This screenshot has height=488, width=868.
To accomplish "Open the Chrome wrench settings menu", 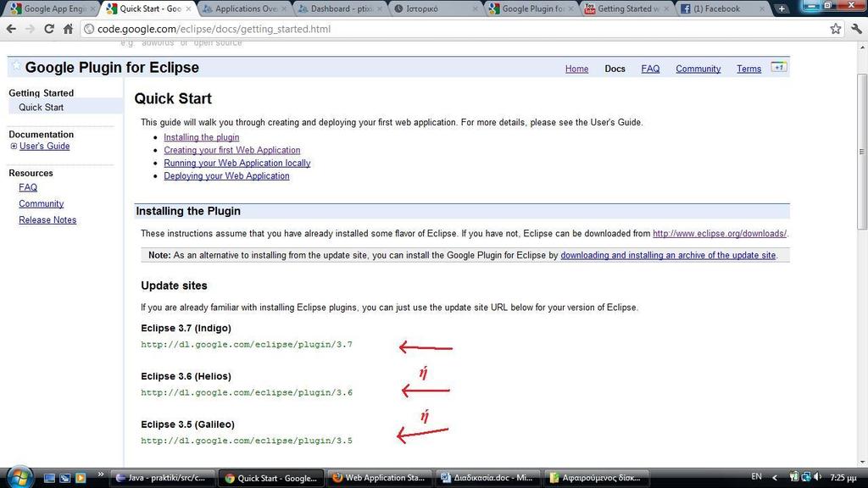I will pyautogui.click(x=856, y=29).
